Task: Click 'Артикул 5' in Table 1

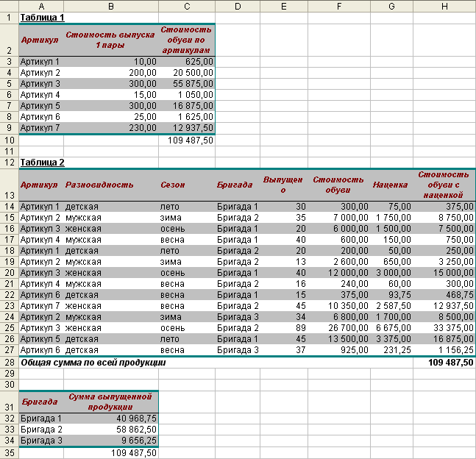Action: pyautogui.click(x=40, y=106)
